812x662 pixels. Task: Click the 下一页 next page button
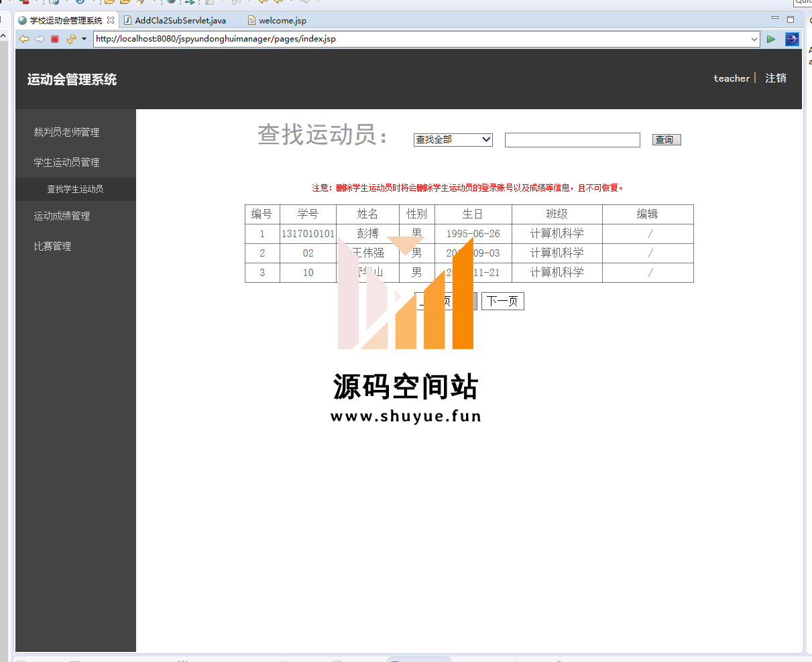pyautogui.click(x=503, y=301)
